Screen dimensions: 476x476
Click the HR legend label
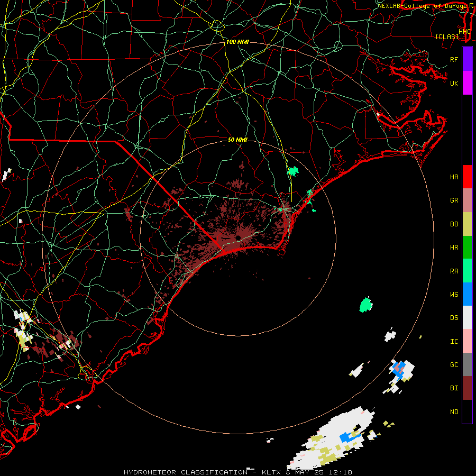[x=454, y=248]
